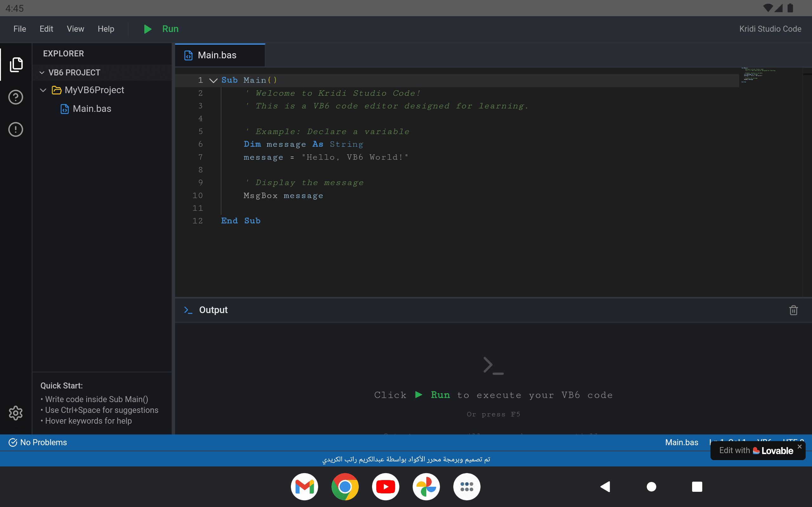812x507 pixels.
Task: Open the Explorer files sidebar icon
Action: 16,64
